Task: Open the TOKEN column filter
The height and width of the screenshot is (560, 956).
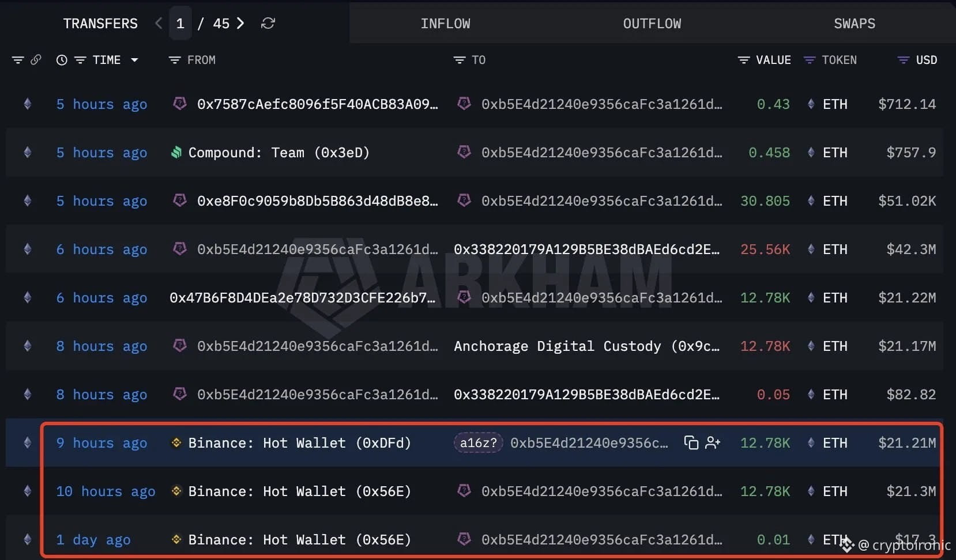Action: (810, 60)
